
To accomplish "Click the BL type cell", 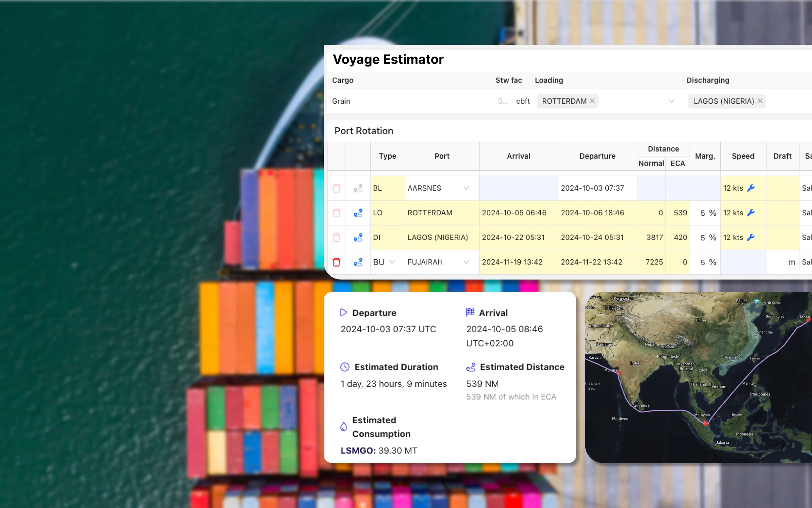I will 388,188.
